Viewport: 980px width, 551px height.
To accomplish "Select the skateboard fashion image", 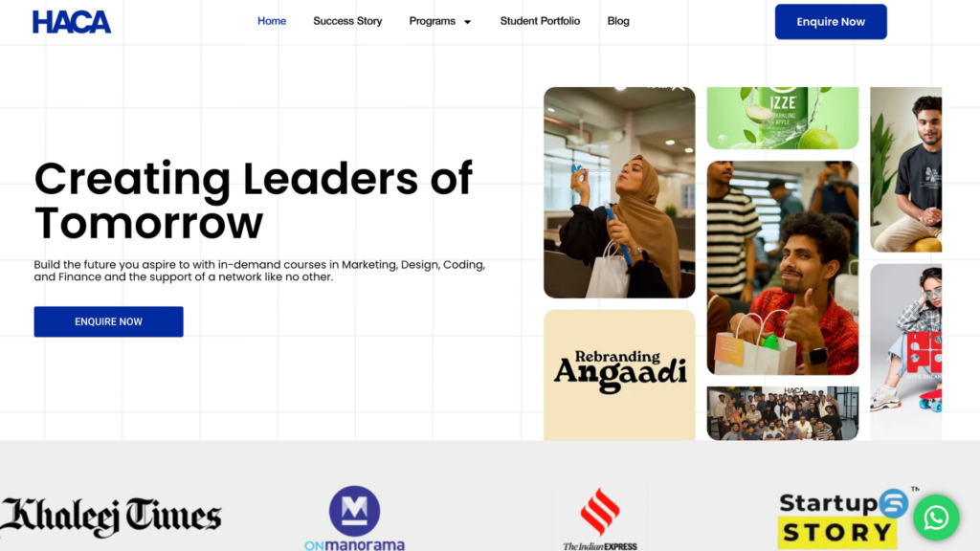I will 905,352.
